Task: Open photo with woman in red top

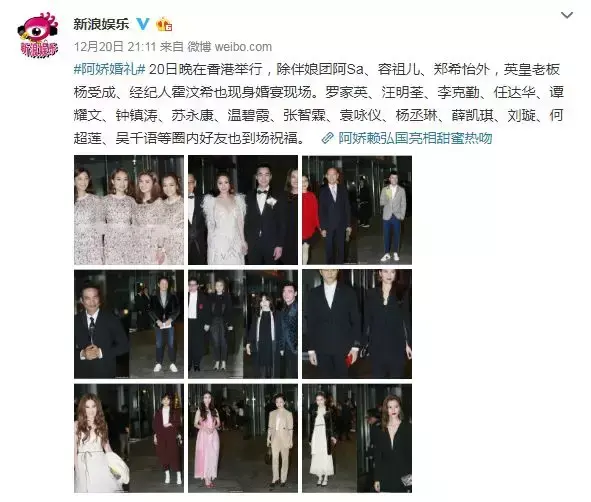Action: (x=357, y=210)
